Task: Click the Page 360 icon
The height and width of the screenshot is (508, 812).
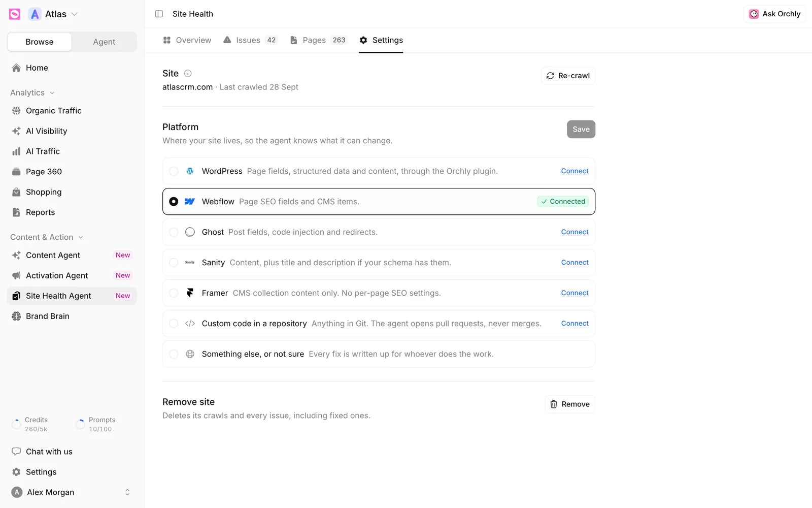Action: tap(16, 172)
